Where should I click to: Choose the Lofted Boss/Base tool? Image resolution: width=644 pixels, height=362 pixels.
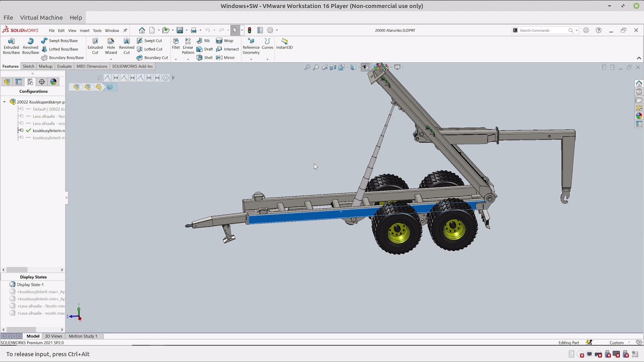click(59, 49)
